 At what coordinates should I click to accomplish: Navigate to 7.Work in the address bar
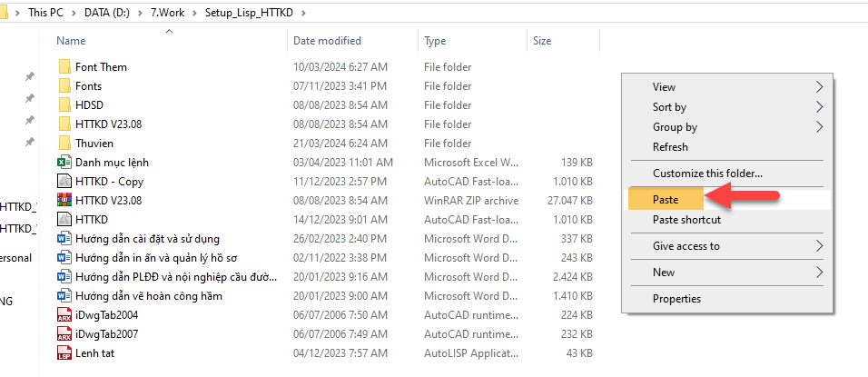tap(165, 13)
